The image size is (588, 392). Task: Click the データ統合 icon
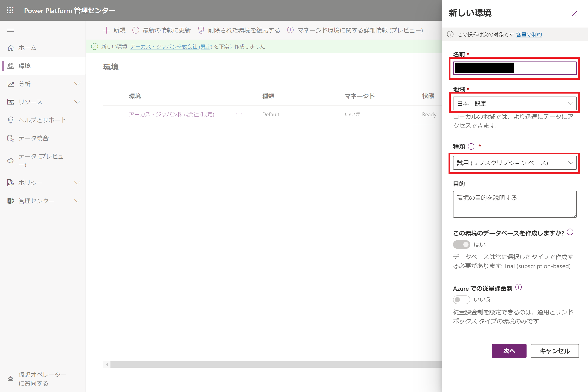[x=11, y=138]
